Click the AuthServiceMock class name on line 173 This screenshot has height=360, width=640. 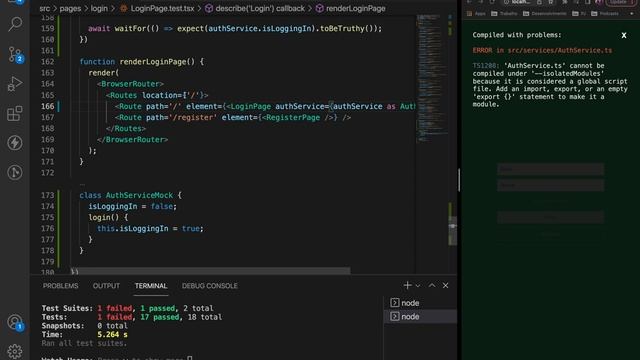(139, 195)
